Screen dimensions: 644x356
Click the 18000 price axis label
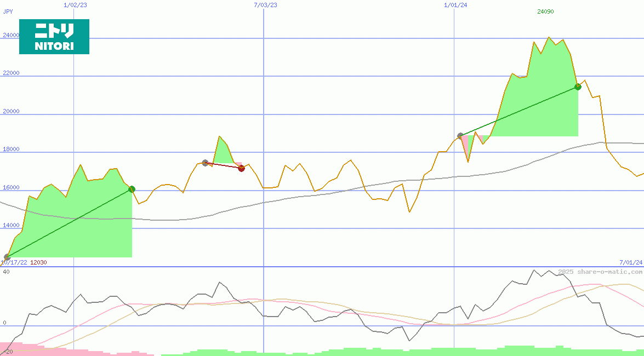[x=11, y=149]
